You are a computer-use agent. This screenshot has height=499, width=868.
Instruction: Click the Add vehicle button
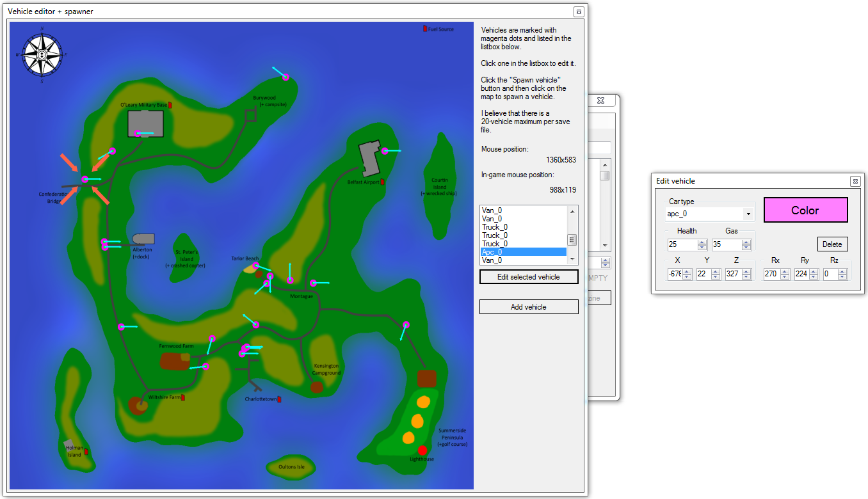[x=529, y=307]
